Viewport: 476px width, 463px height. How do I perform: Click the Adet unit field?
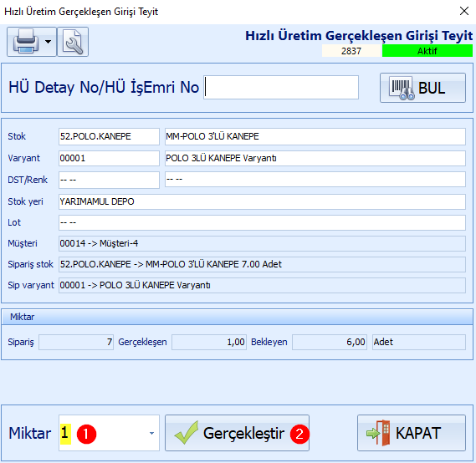coord(419,343)
